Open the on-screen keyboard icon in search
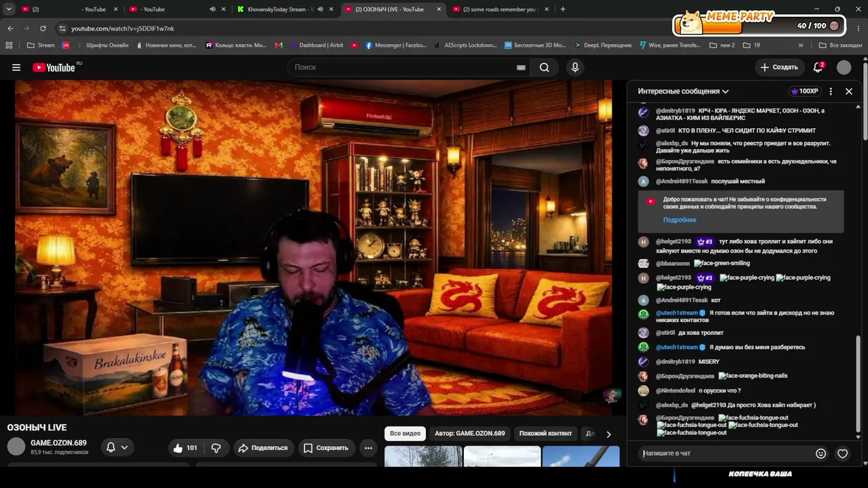This screenshot has width=868, height=488. [x=521, y=68]
